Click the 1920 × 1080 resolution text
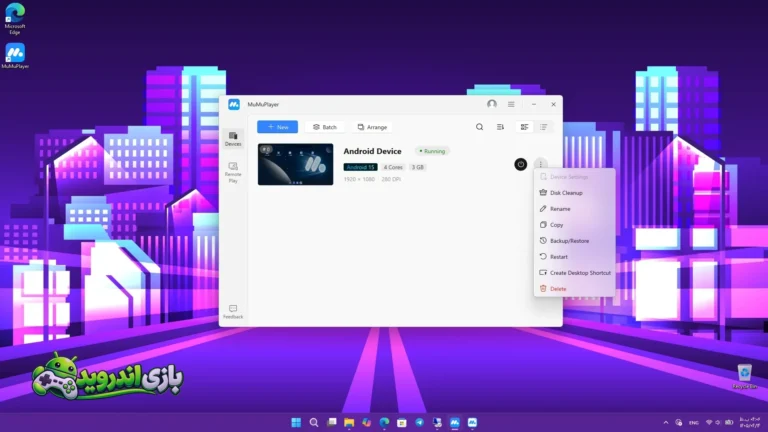The width and height of the screenshot is (768, 432). point(359,179)
